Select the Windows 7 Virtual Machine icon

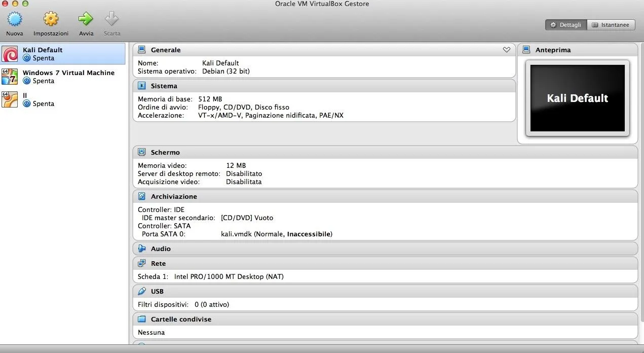[10, 77]
